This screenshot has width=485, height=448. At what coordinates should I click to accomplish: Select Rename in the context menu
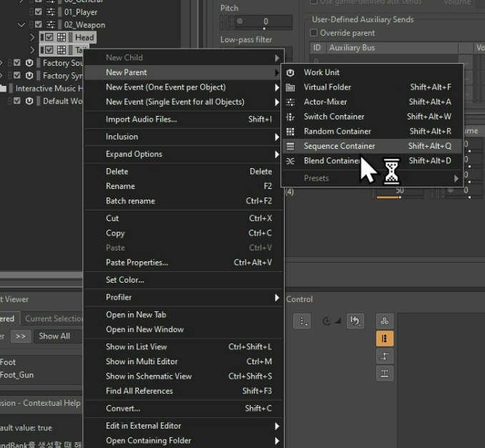184,186
